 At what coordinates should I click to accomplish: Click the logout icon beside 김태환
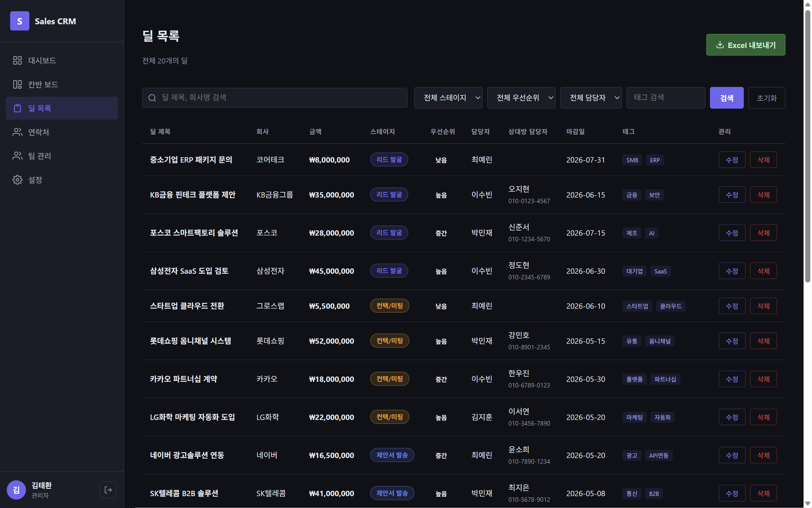tap(108, 490)
